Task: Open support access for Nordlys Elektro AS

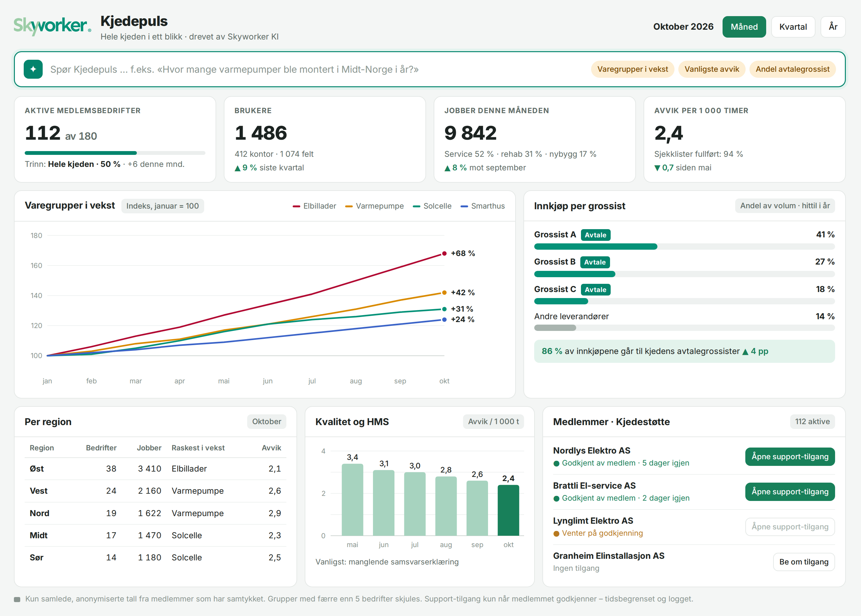Action: (x=790, y=457)
